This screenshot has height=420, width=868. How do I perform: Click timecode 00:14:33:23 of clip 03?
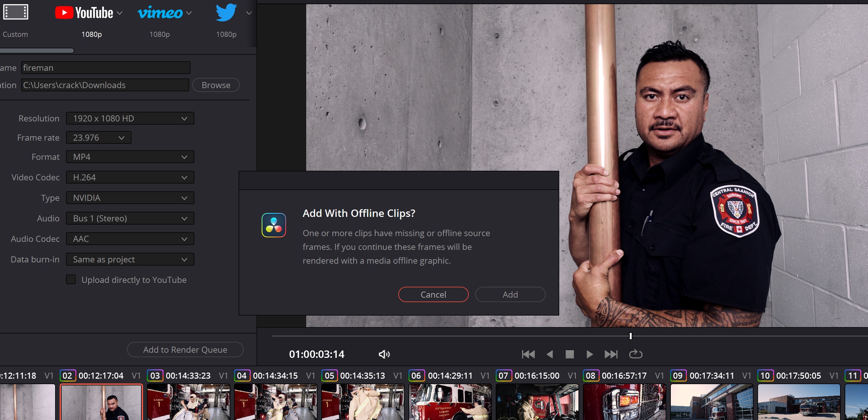(x=188, y=375)
